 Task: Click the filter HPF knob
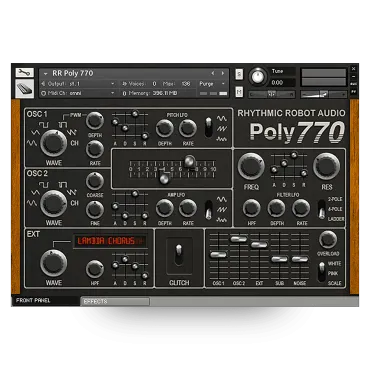coord(252,208)
